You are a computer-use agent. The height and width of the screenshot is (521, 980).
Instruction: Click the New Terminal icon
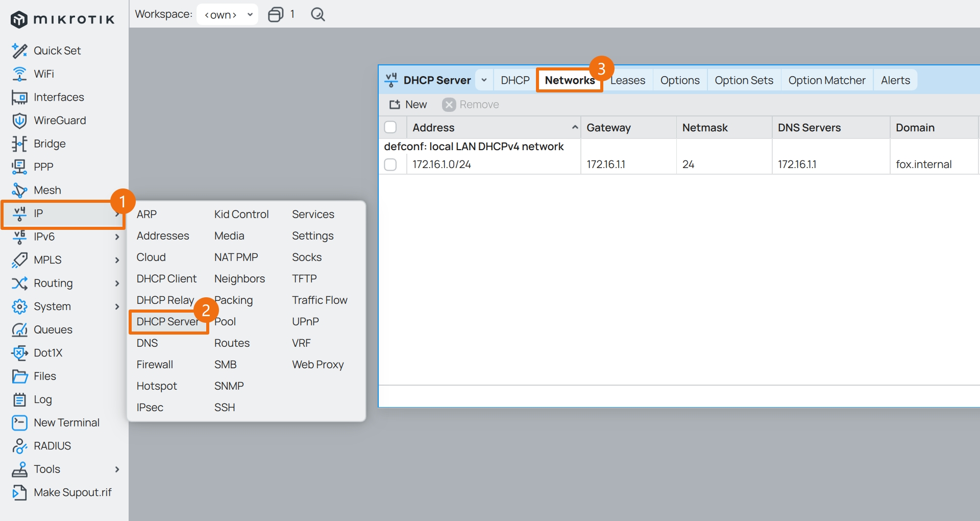[19, 422]
